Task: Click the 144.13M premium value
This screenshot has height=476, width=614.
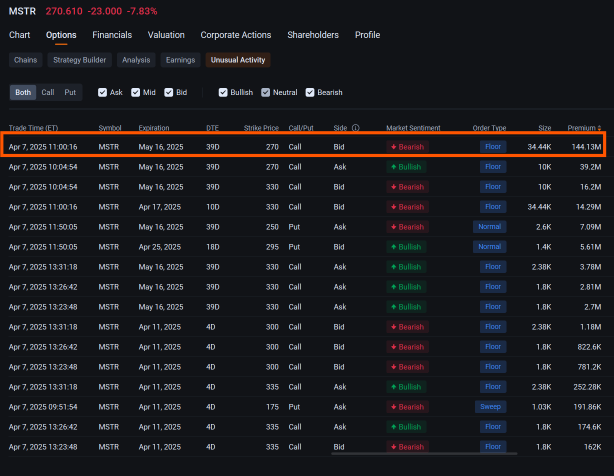Action: point(586,147)
